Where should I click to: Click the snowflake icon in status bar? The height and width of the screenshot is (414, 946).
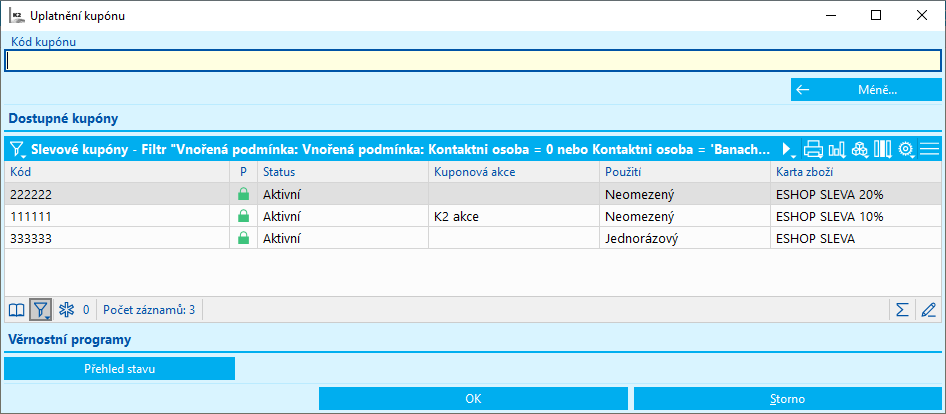(67, 310)
